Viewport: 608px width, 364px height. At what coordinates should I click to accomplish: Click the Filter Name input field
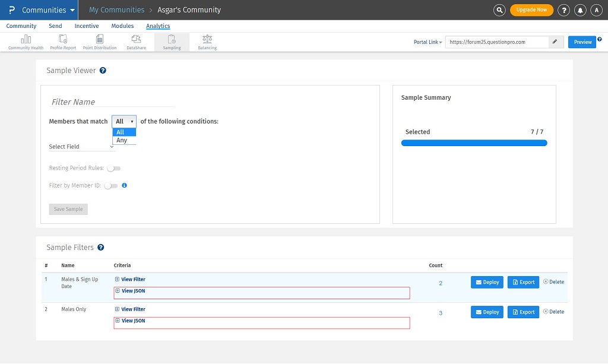pos(112,102)
